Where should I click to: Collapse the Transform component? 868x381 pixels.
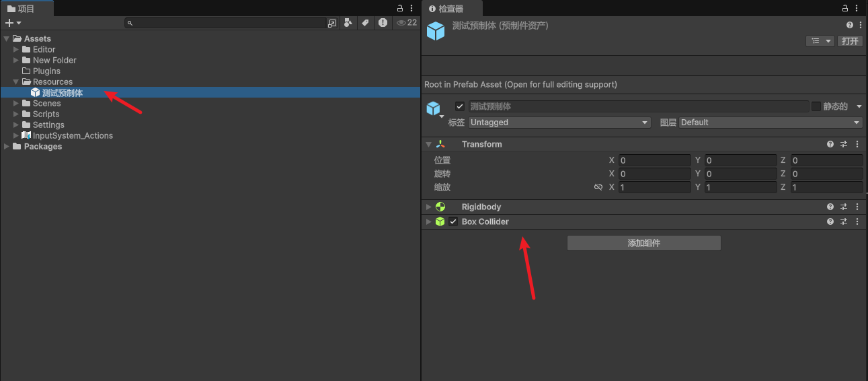428,144
